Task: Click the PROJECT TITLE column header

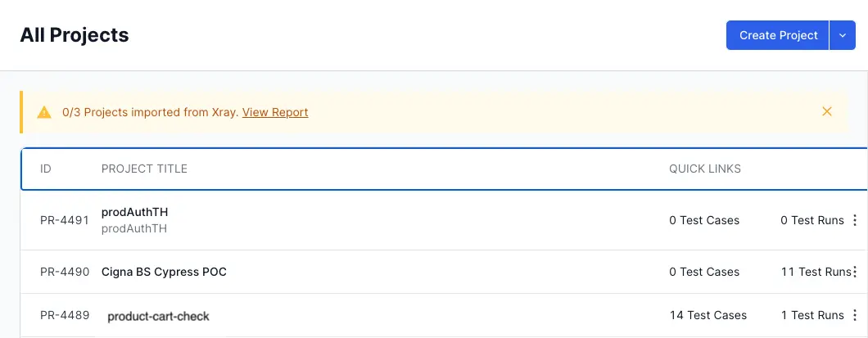Action: [x=144, y=169]
